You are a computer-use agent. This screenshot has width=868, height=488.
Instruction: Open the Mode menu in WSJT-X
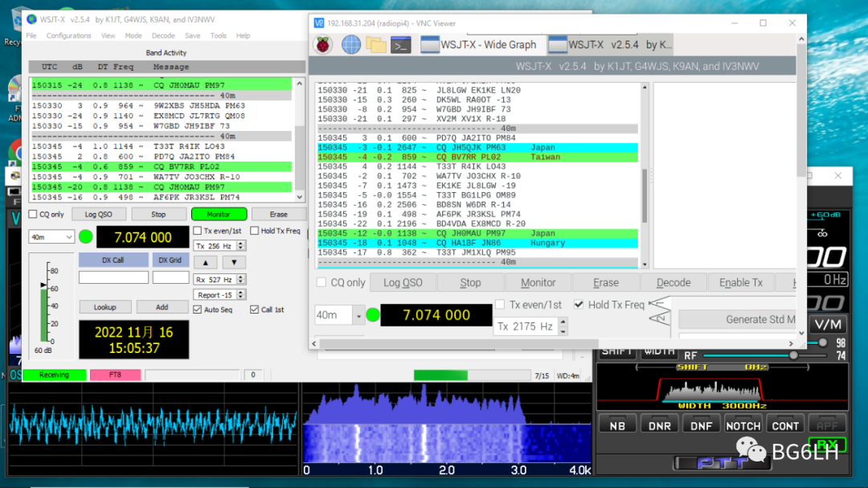(133, 35)
